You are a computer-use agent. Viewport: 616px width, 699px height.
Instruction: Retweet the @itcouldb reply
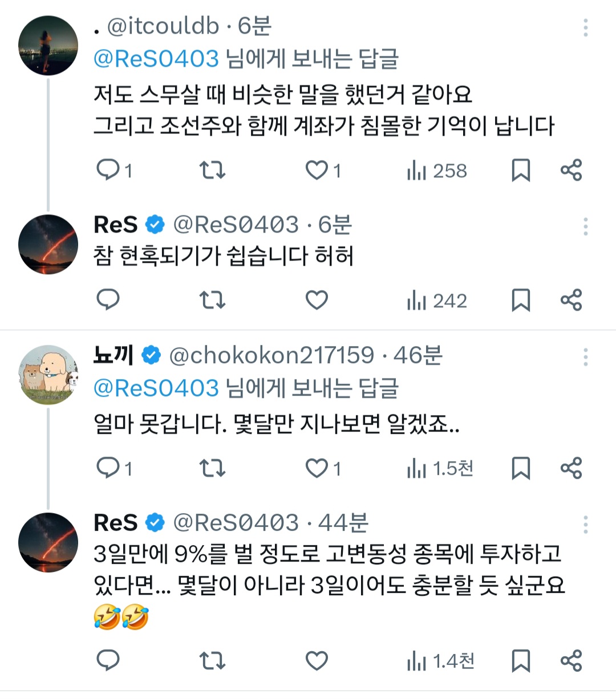(212, 170)
